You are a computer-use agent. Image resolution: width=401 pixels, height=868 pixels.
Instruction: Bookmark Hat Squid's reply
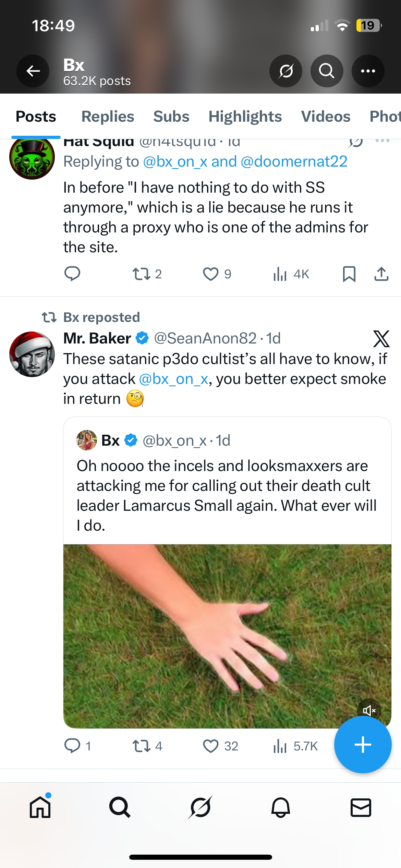pos(349,274)
